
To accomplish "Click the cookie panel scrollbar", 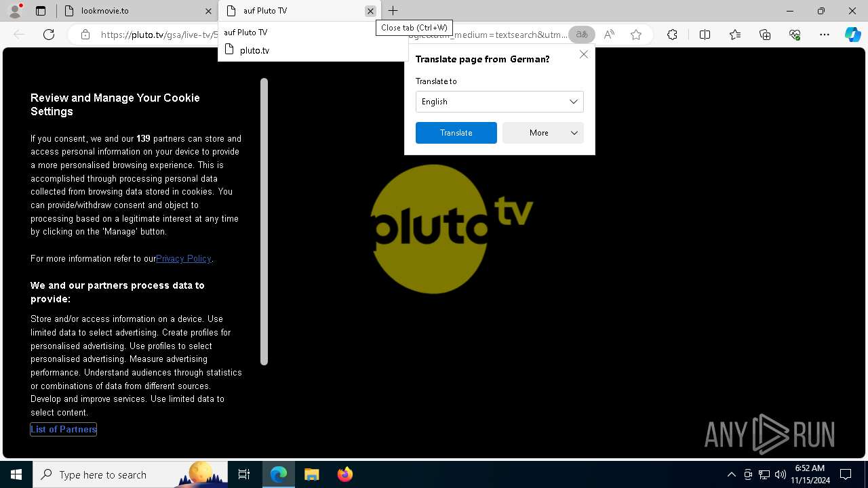I will click(x=264, y=222).
